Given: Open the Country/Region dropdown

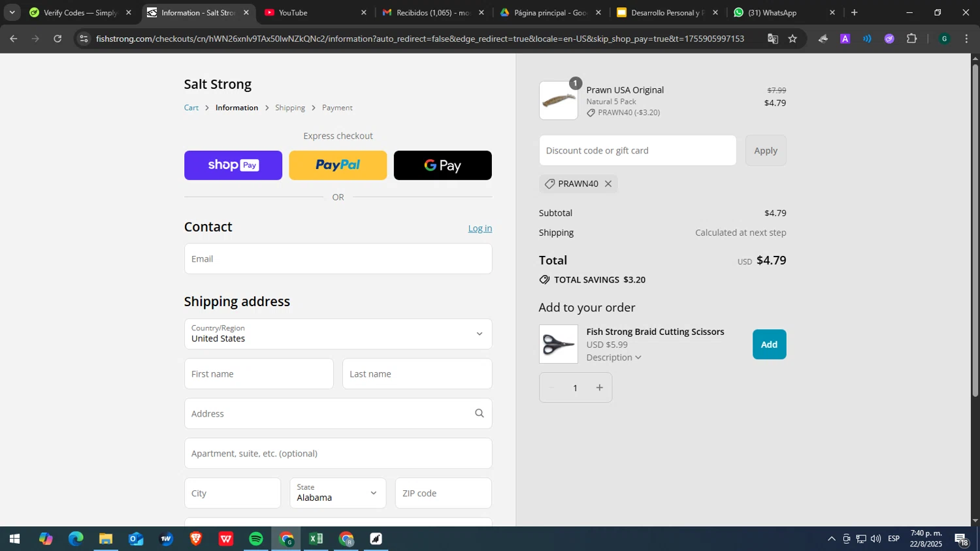Looking at the screenshot, I should tap(338, 334).
